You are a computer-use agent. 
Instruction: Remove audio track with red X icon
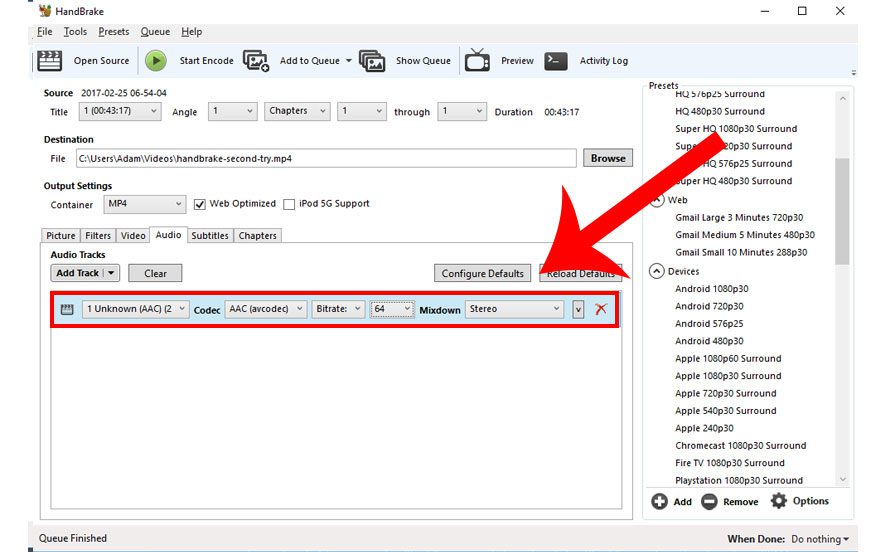(601, 309)
